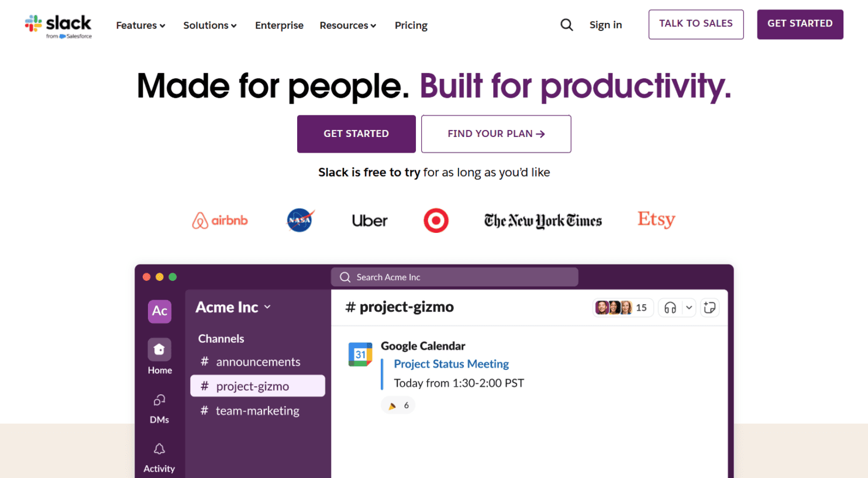Select the Home icon in the sidebar

point(160,350)
